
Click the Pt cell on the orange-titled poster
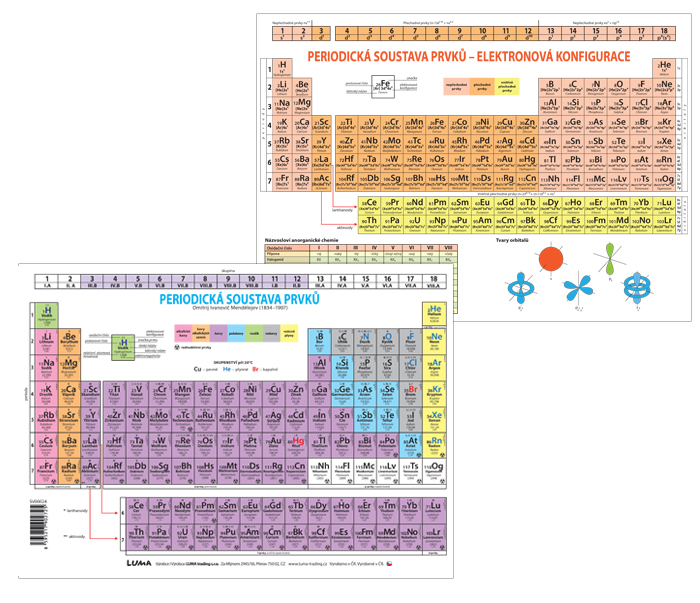tap(482, 162)
